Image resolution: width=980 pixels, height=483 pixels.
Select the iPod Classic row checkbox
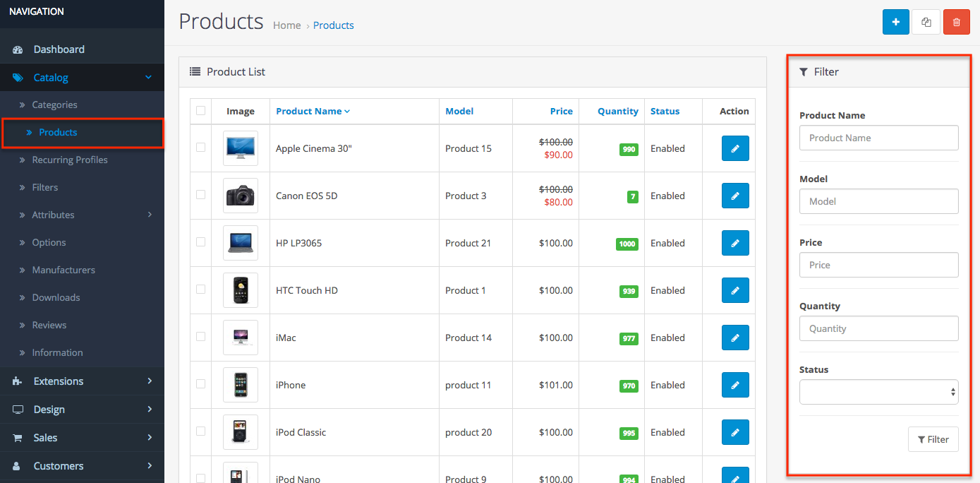tap(201, 431)
